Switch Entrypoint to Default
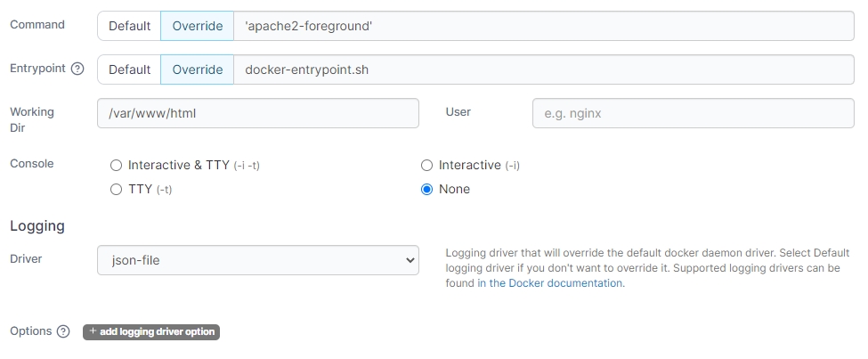The width and height of the screenshot is (868, 359). (x=129, y=69)
